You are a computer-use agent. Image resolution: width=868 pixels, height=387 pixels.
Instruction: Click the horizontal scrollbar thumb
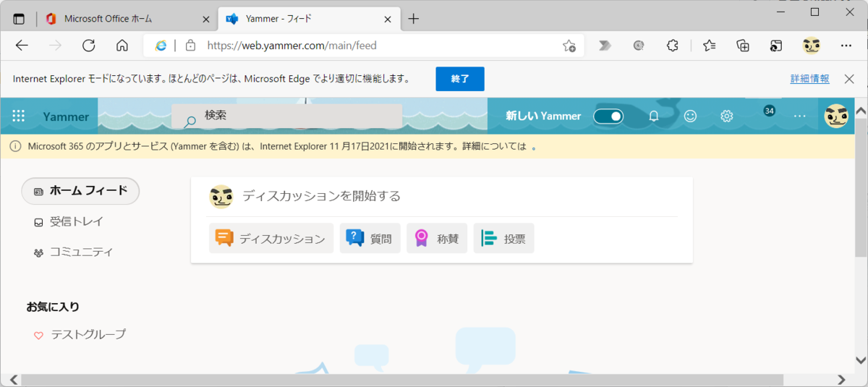tap(402, 380)
